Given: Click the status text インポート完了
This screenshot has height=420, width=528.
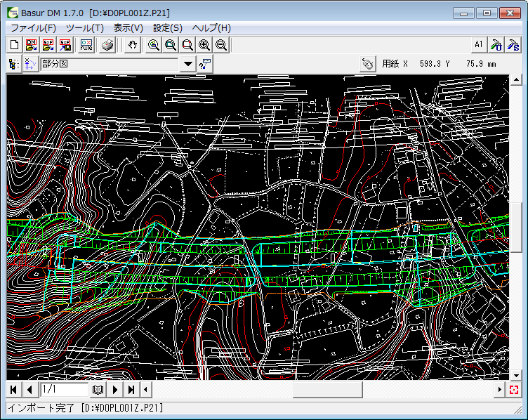Looking at the screenshot, I should (41, 408).
